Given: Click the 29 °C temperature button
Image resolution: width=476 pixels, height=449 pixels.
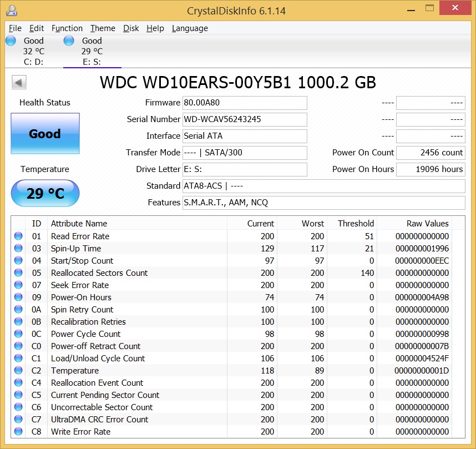Looking at the screenshot, I should [x=45, y=193].
